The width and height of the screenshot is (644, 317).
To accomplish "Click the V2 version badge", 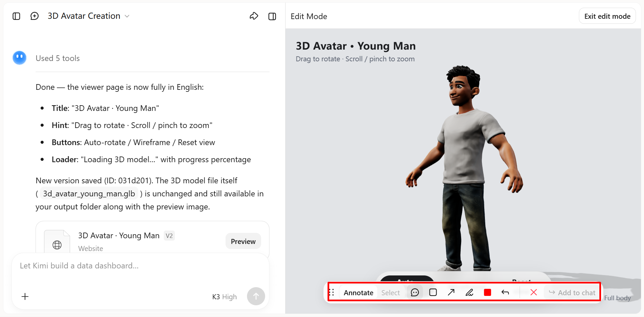I will pos(169,236).
